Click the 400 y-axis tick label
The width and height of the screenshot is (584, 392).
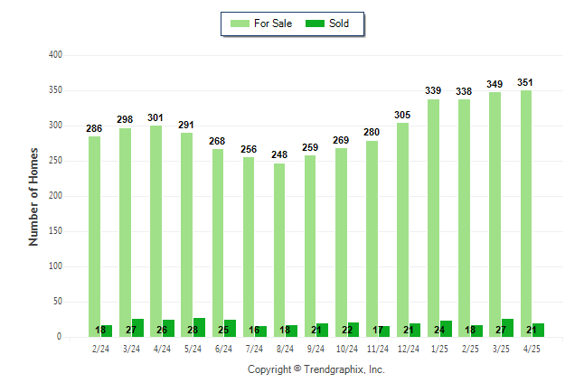click(x=55, y=55)
